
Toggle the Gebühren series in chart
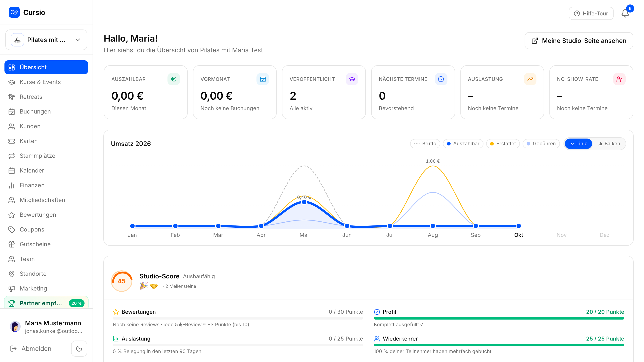pos(541,144)
